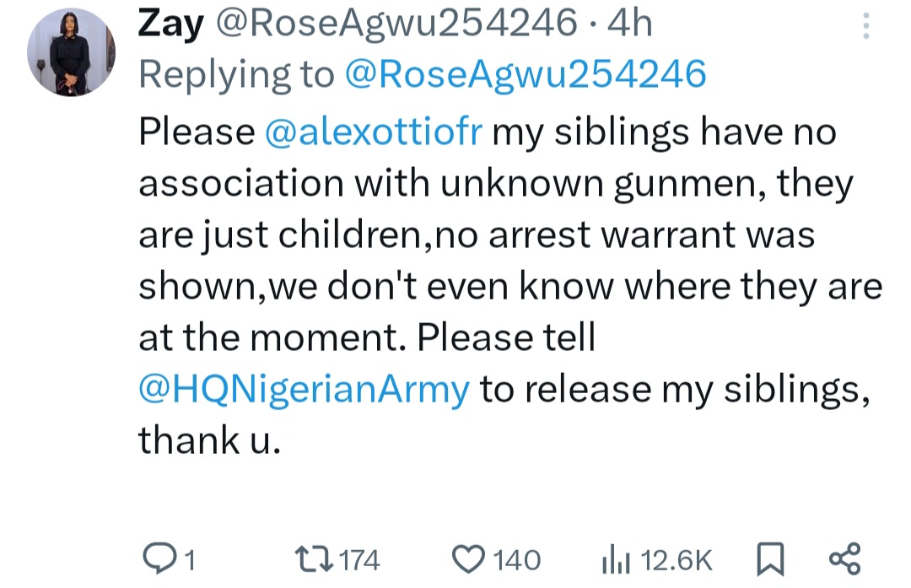Image resolution: width=911 pixels, height=588 pixels.
Task: Click the display name Zay
Action: pos(170,24)
